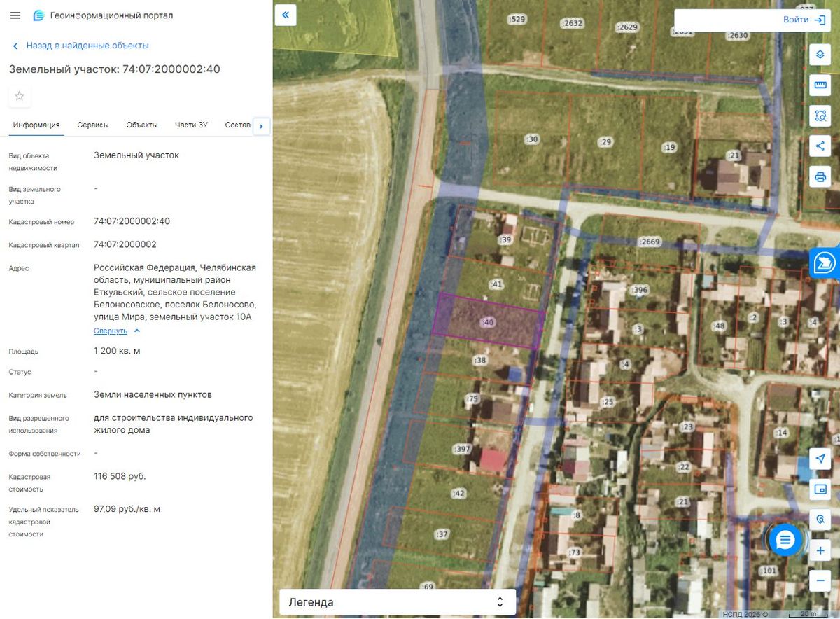Click the Войти login button

[x=804, y=20]
